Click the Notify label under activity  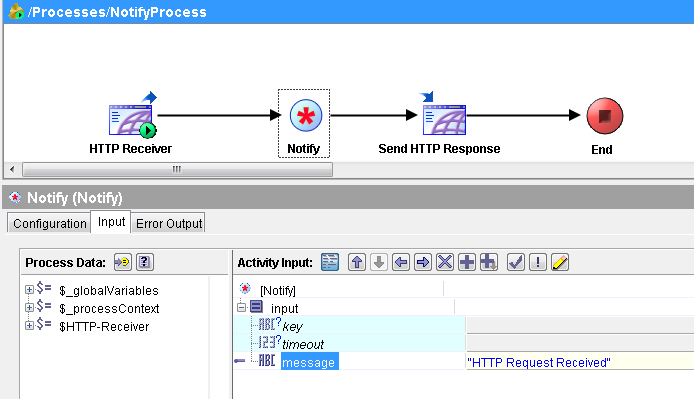click(x=304, y=149)
